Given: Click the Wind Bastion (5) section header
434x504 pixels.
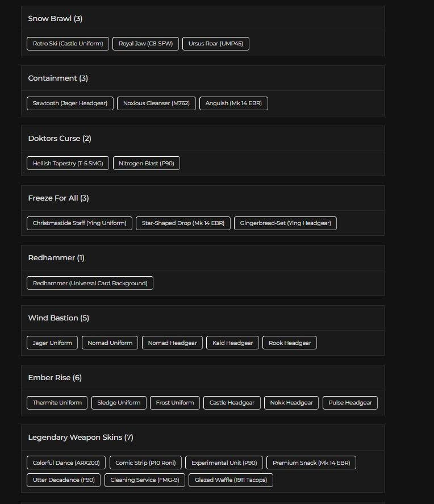Looking at the screenshot, I should coord(59,318).
